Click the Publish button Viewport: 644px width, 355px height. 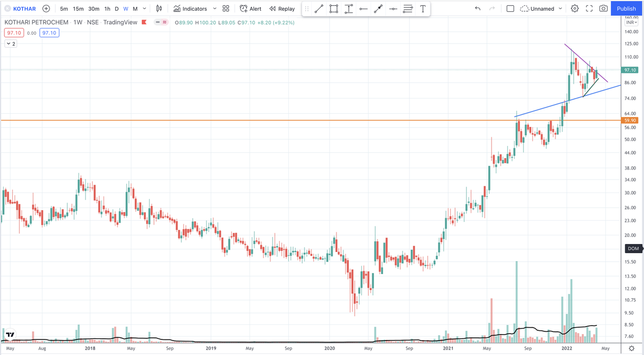(626, 9)
